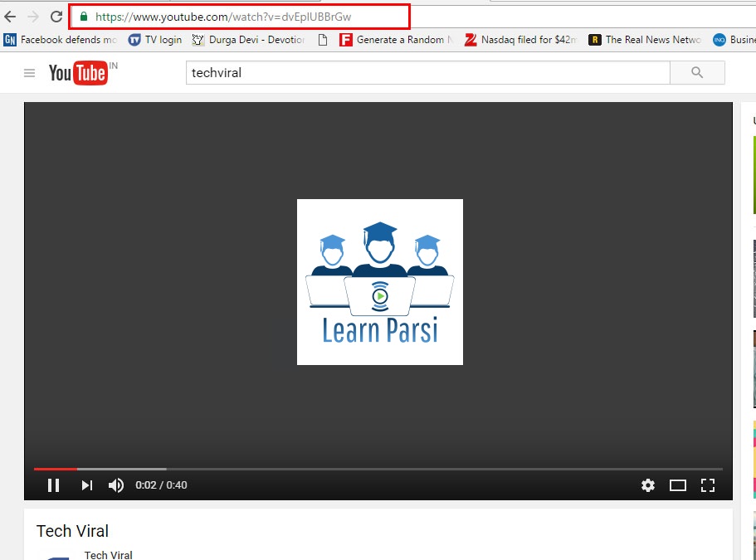
Task: Click the 'Tech Viral' video title
Action: point(72,531)
